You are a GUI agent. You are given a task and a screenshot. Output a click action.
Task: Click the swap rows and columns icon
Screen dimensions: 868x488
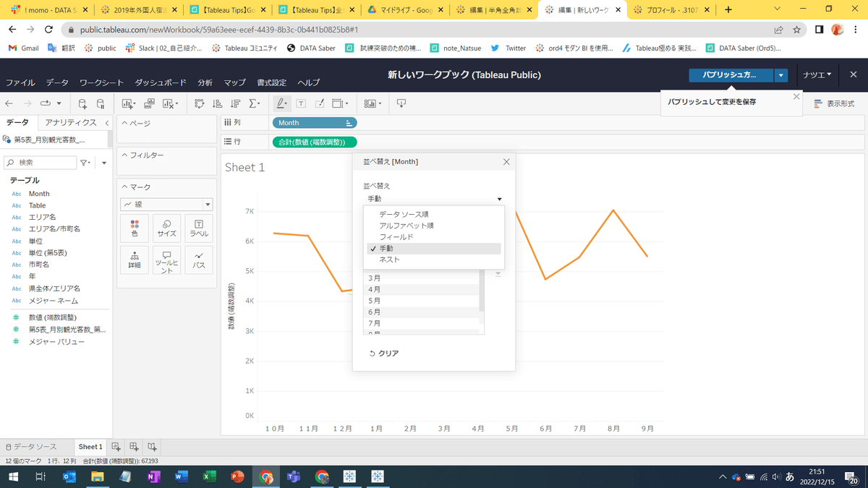[200, 103]
